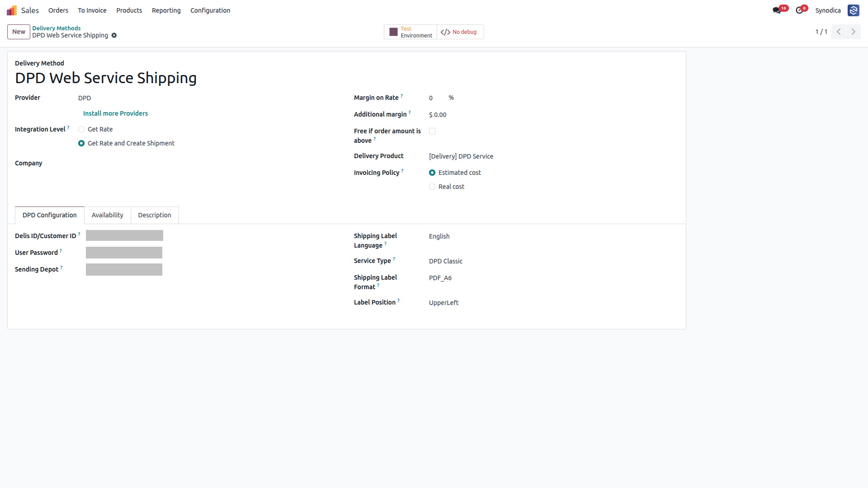Image resolution: width=868 pixels, height=488 pixels.
Task: Switch to the Description tab
Action: click(155, 215)
